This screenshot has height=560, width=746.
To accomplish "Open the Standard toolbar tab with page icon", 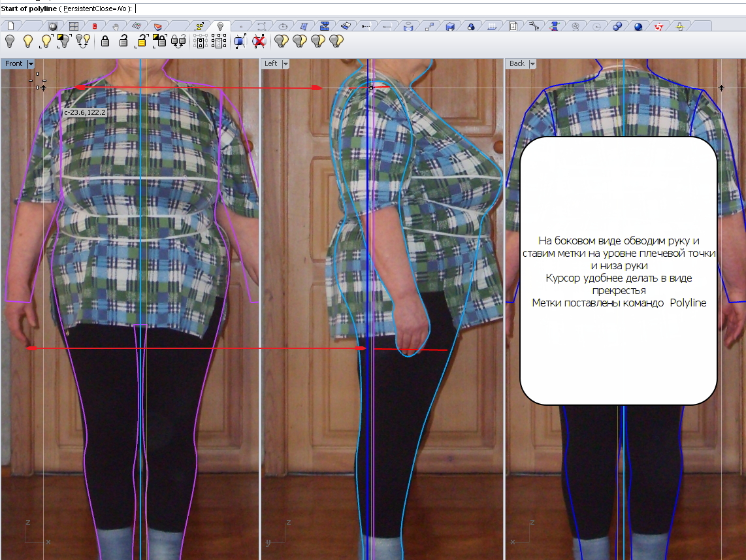I will click(11, 26).
